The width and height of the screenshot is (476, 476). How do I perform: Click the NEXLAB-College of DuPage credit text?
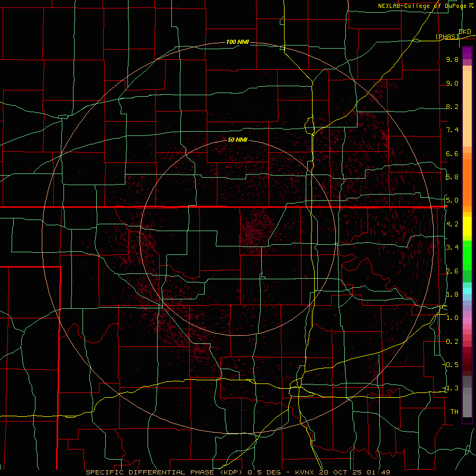[422, 6]
